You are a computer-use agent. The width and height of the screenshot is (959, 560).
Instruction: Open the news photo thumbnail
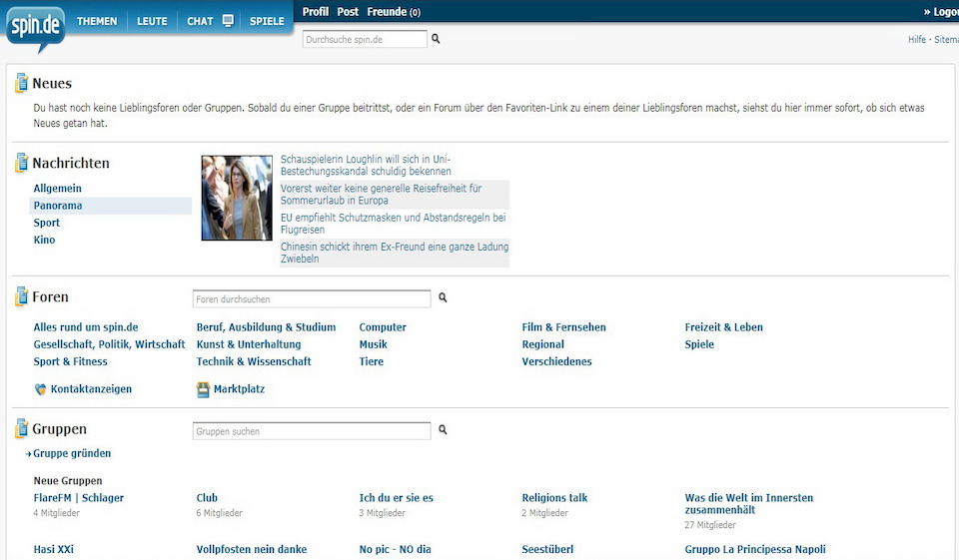point(237,198)
